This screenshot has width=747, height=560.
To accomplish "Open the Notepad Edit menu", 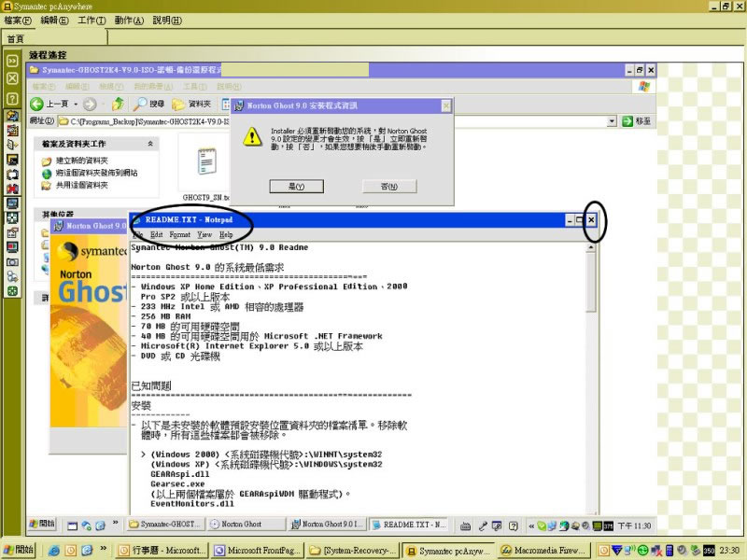I will [x=156, y=235].
